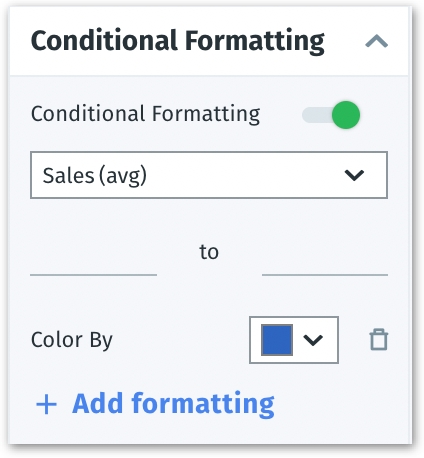The height and width of the screenshot is (458, 424).
Task: Click the blue color swatch
Action: 277,340
